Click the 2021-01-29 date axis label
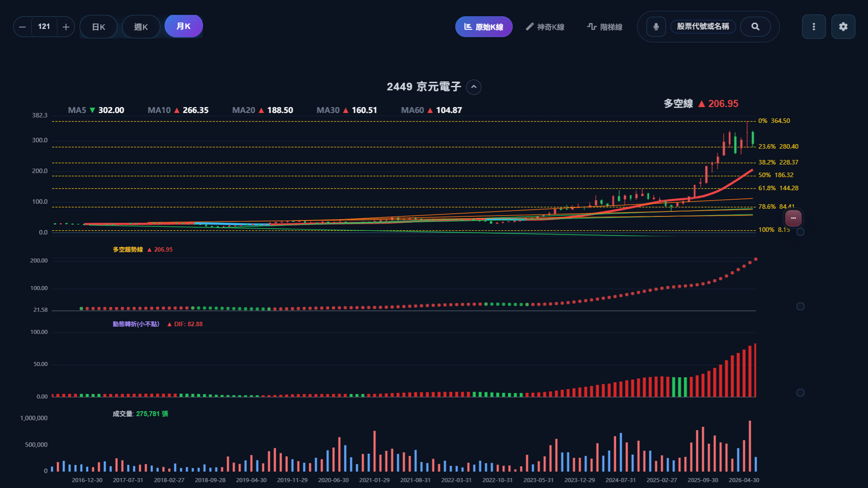Viewport: 868px width, 488px height. pyautogui.click(x=374, y=480)
